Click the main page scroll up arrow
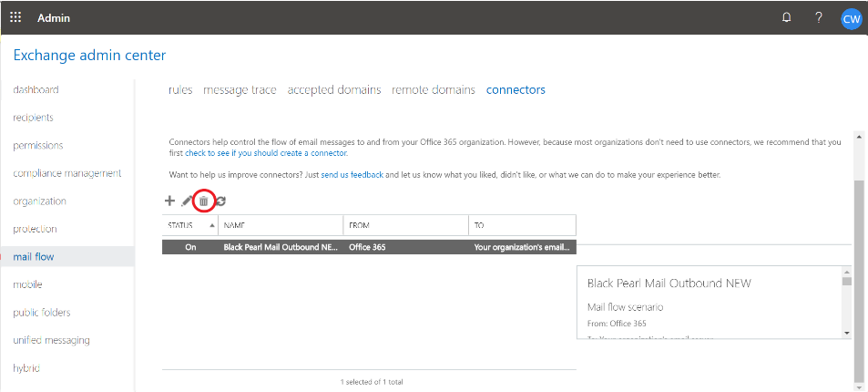 859,136
